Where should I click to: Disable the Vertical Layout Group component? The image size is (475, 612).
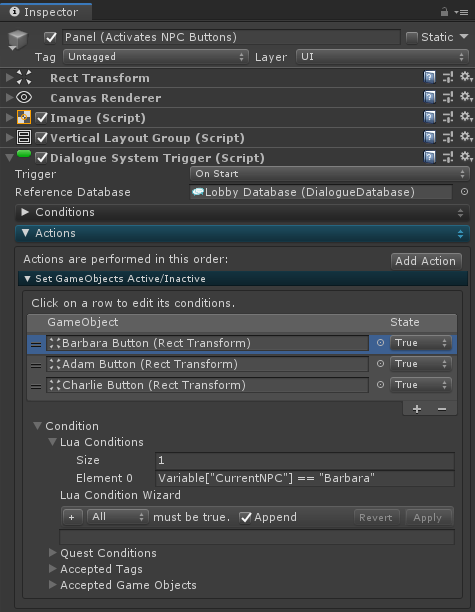coord(41,138)
